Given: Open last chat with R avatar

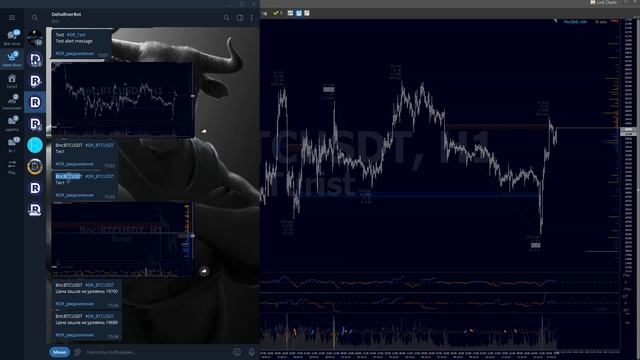Looking at the screenshot, I should [35, 209].
